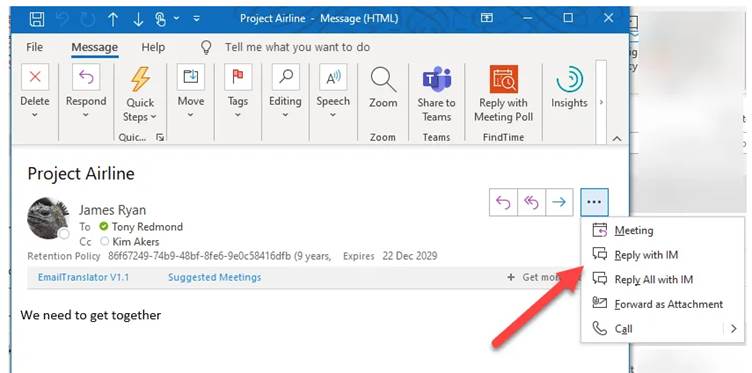
Task: Open EmailTranslator V1.1 add-in
Action: 83,277
